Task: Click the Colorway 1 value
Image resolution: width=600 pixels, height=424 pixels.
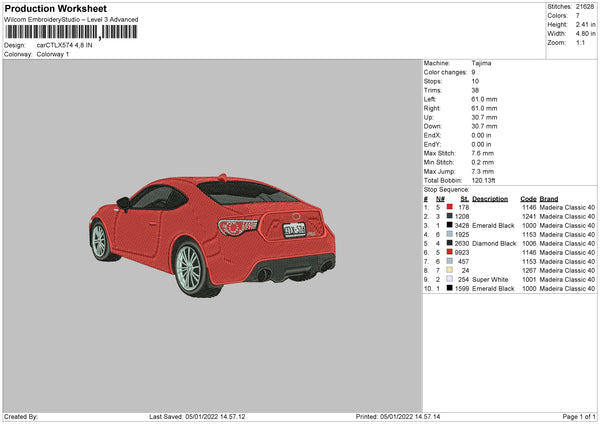Action: 53,54
